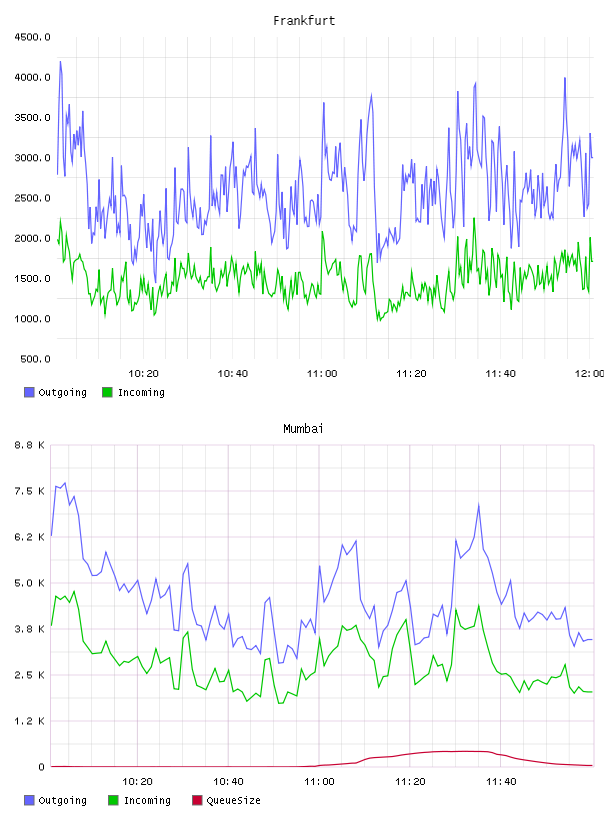The height and width of the screenshot is (816, 608).
Task: Click the 11:40 time label under Frankfurt chart
Action: point(500,374)
